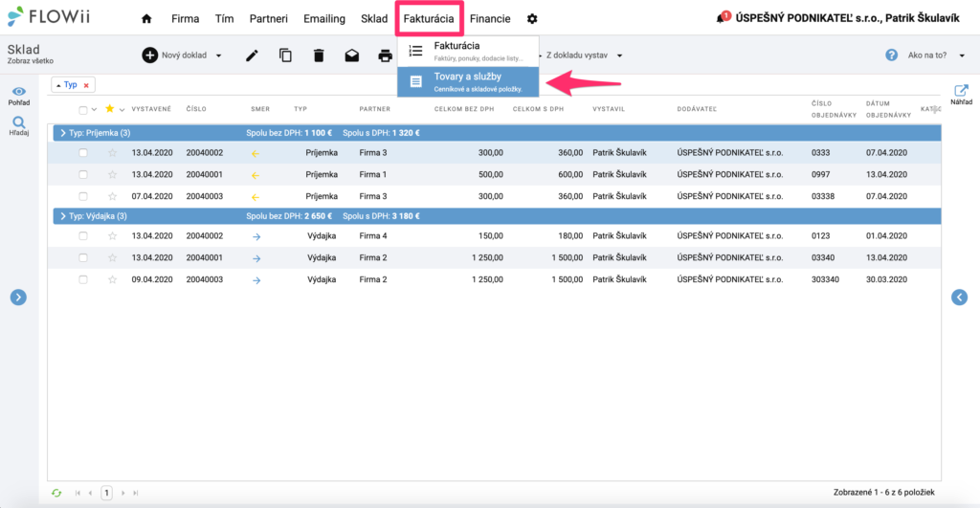Sort by the VYSTAVENÉ column header
980x508 pixels.
tap(151, 109)
